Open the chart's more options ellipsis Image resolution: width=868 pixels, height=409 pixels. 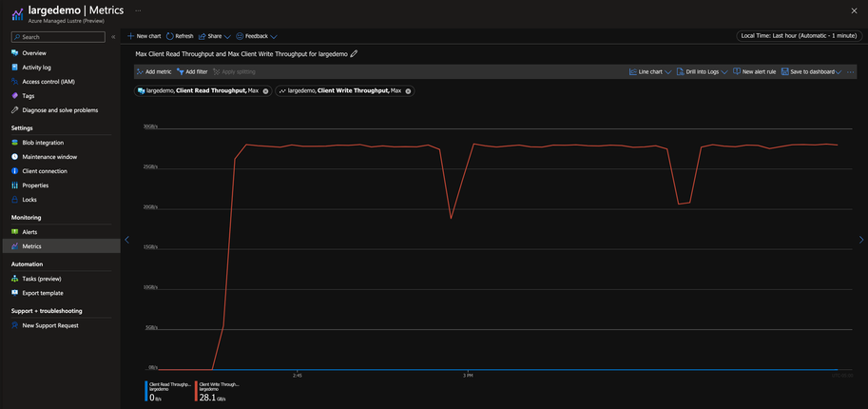850,72
